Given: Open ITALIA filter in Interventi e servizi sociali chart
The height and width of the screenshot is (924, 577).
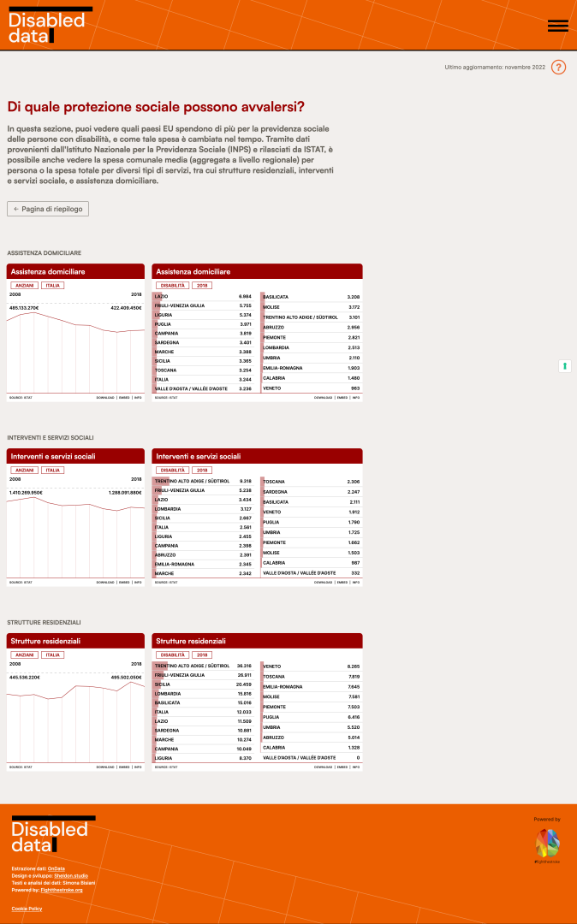Looking at the screenshot, I should pyautogui.click(x=53, y=470).
